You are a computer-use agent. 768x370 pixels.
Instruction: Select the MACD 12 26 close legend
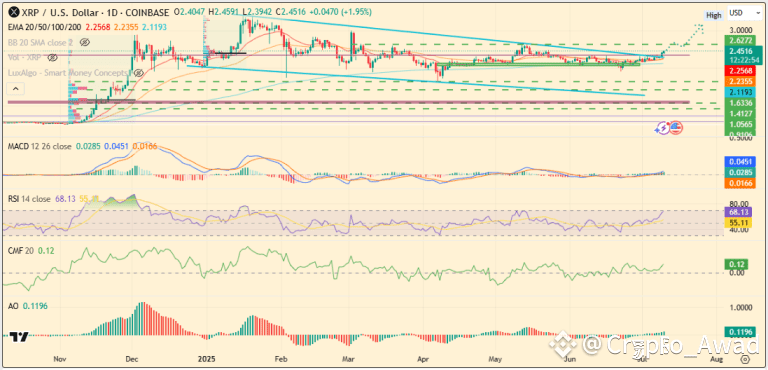pyautogui.click(x=39, y=147)
